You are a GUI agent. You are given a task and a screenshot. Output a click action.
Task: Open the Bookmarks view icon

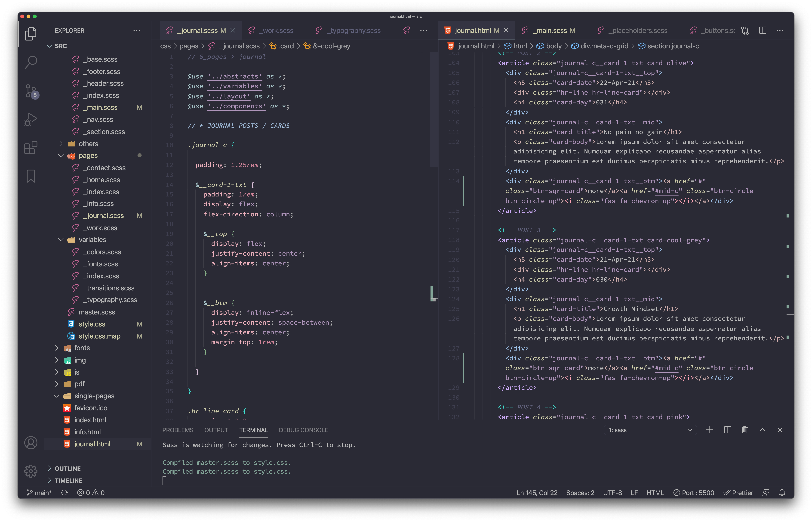point(31,176)
